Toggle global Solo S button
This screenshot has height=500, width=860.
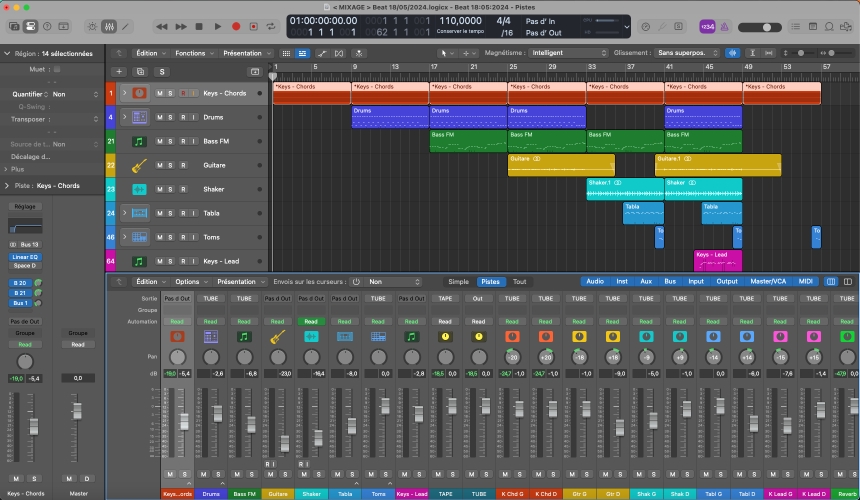pos(162,72)
